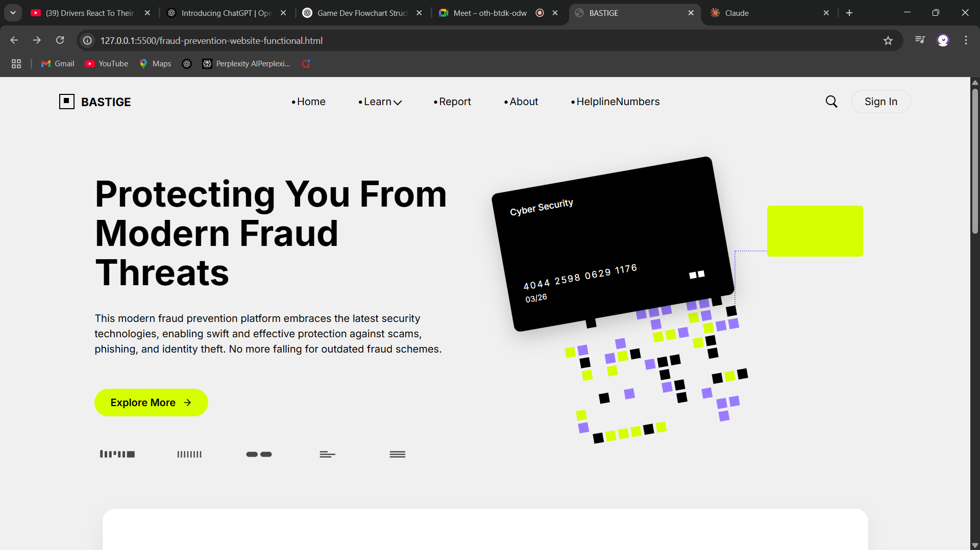The width and height of the screenshot is (980, 550).
Task: Go to HelplineNumbers in the navigation
Action: [x=615, y=102]
